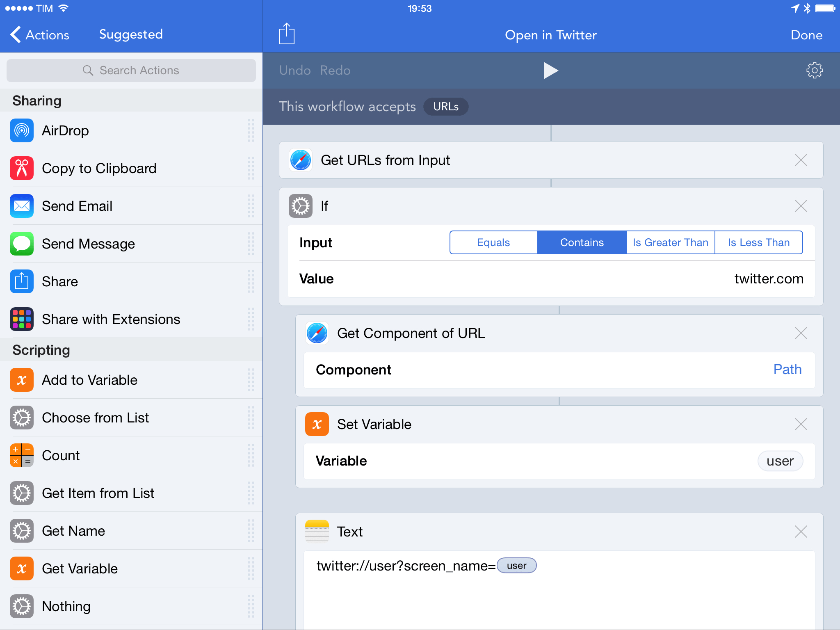Grab the Send Email row drag handle
Screen dimensions: 840x630
point(251,206)
